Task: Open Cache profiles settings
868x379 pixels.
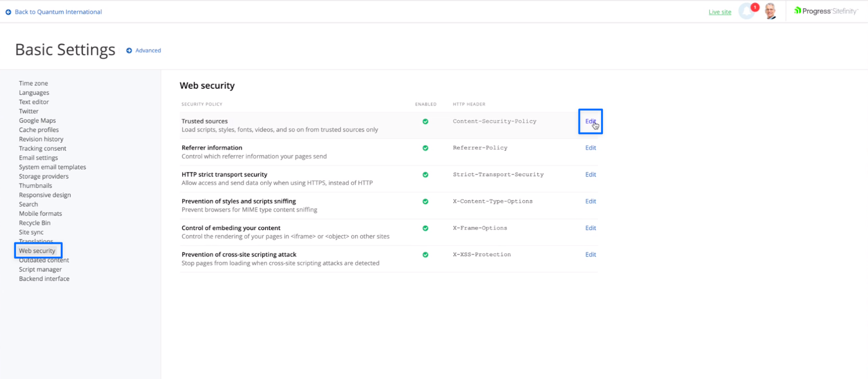Action: click(x=39, y=130)
